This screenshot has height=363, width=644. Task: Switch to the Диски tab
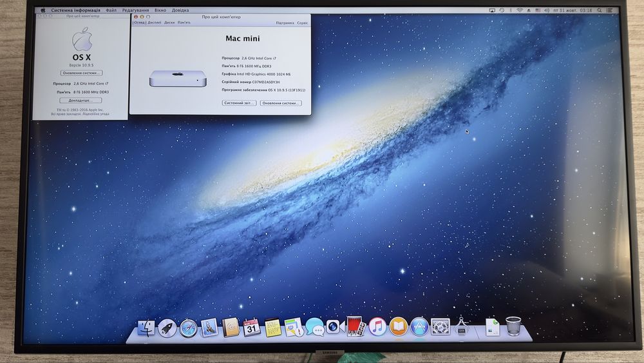[169, 23]
